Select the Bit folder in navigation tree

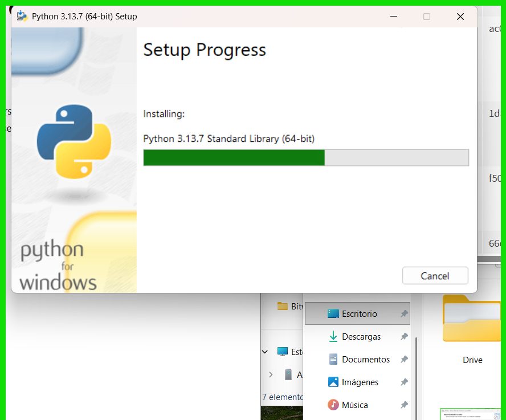(291, 306)
